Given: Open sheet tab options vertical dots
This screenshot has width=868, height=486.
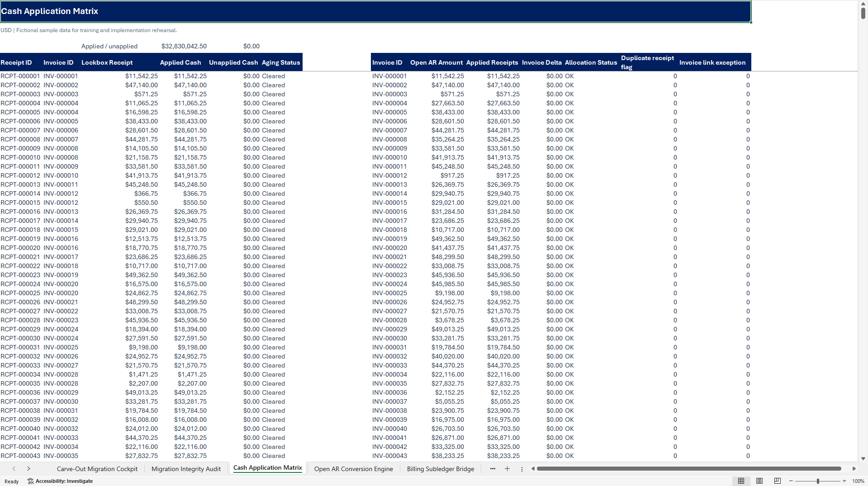Looking at the screenshot, I should tap(522, 469).
